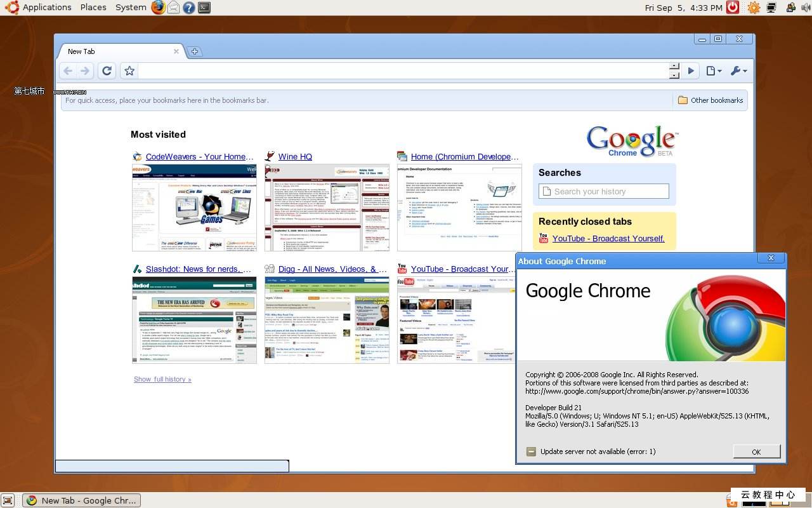Screen dimensions: 812x508
Task: Click the Chromium Developer Documentation thumbnail
Action: (459, 208)
